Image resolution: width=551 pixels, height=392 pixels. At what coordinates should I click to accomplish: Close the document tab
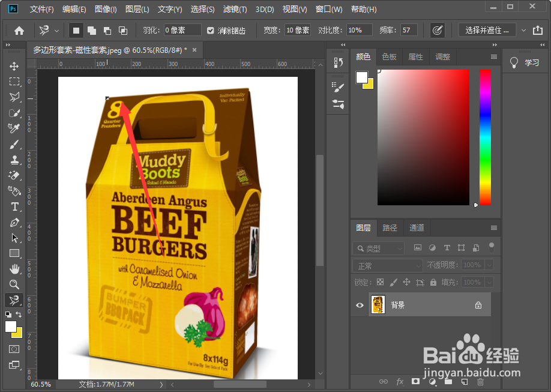[194, 50]
